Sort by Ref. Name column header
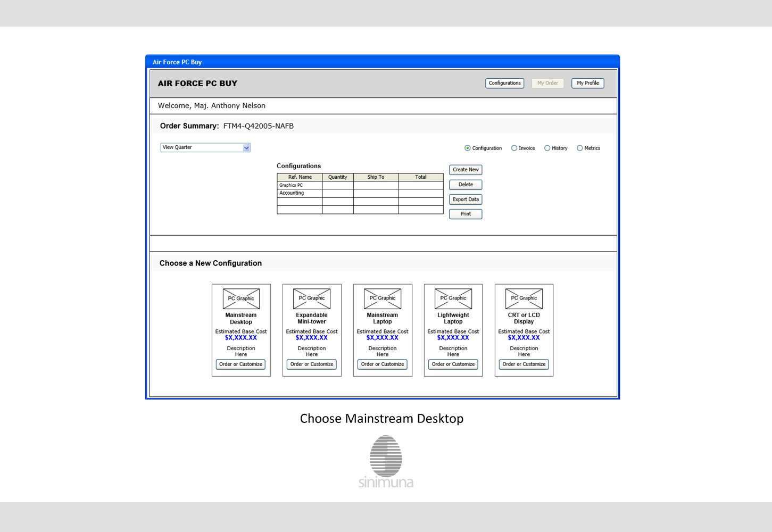 pos(300,177)
